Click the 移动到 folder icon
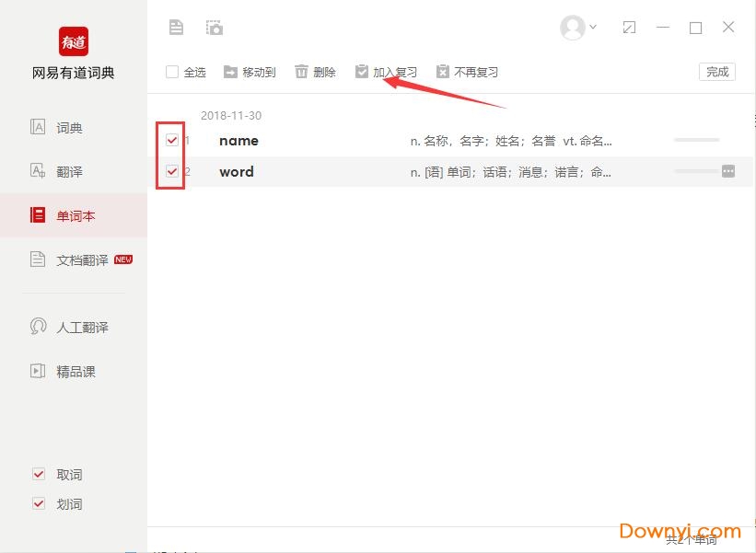 tap(230, 72)
